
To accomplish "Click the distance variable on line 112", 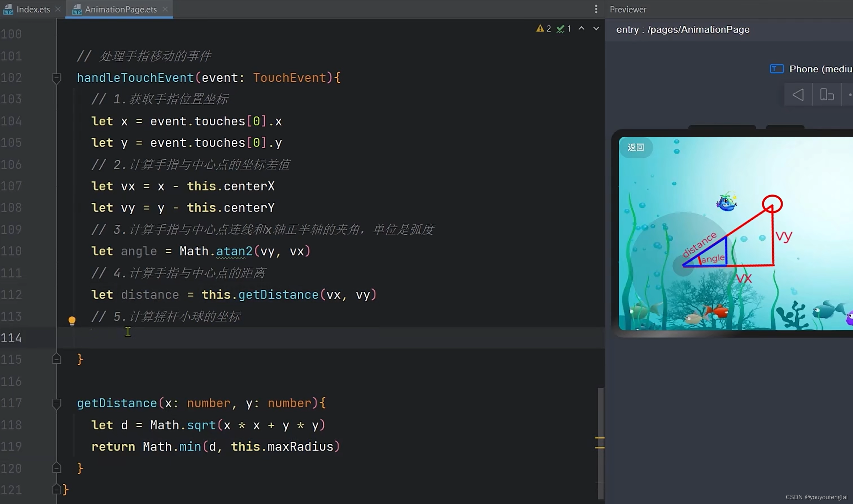I will 150,295.
